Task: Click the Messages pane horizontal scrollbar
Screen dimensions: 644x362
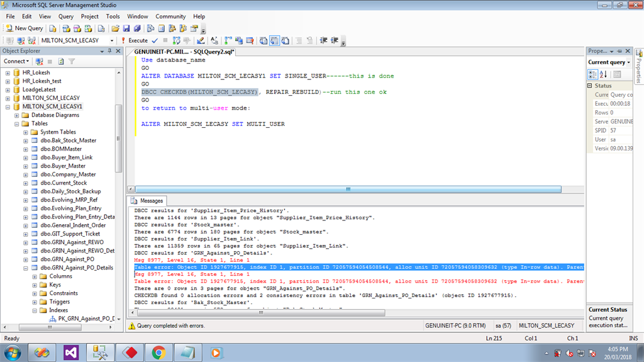Action: (x=261, y=313)
